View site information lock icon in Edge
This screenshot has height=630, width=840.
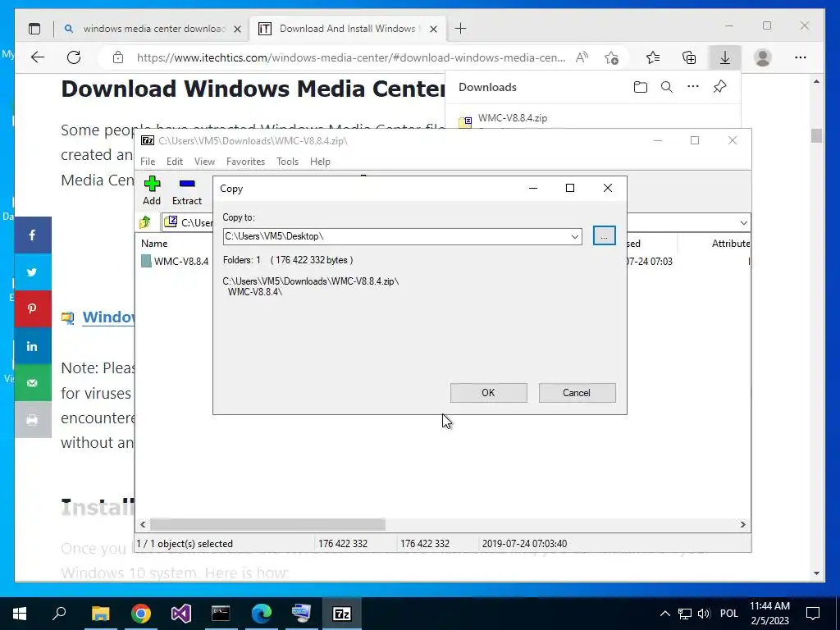(118, 57)
